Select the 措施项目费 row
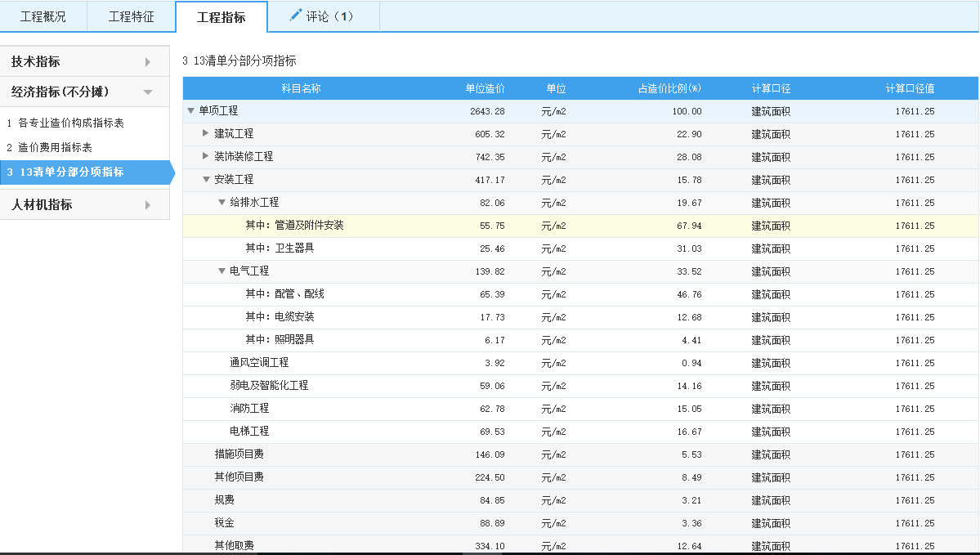 point(580,455)
